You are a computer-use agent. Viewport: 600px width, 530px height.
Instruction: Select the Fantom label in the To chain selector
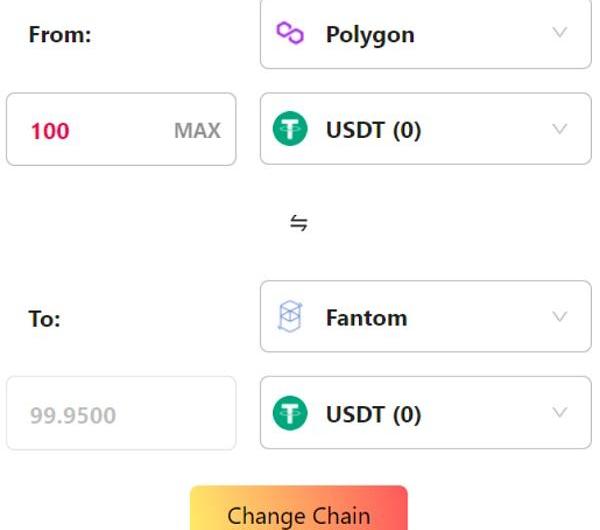pos(366,318)
